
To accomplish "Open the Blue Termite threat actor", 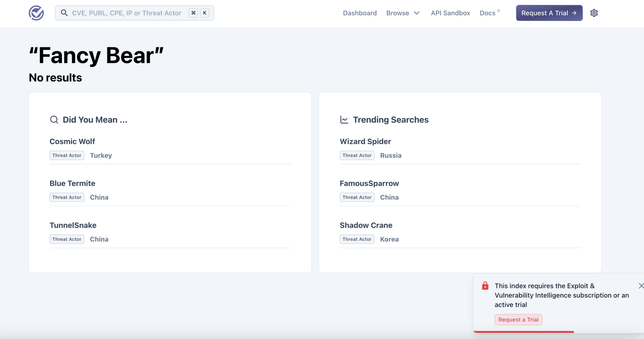I will point(72,183).
